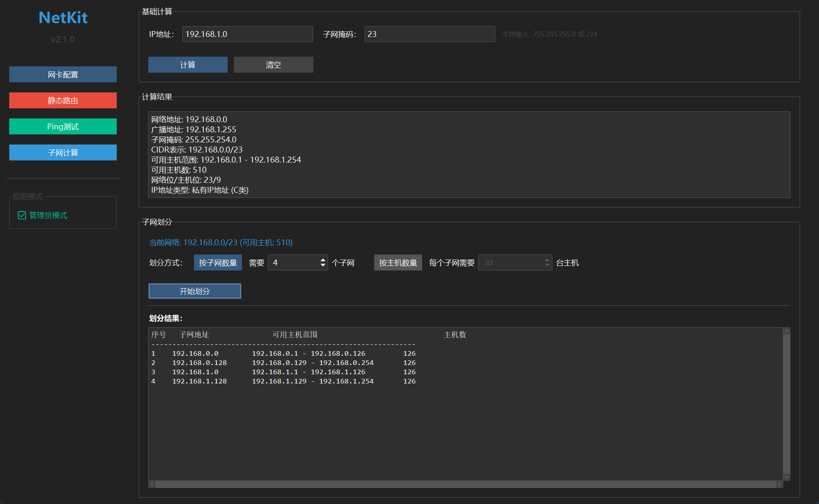819x504 pixels.
Task: Click the results vertical scrollbar down arrow
Action: point(787,477)
